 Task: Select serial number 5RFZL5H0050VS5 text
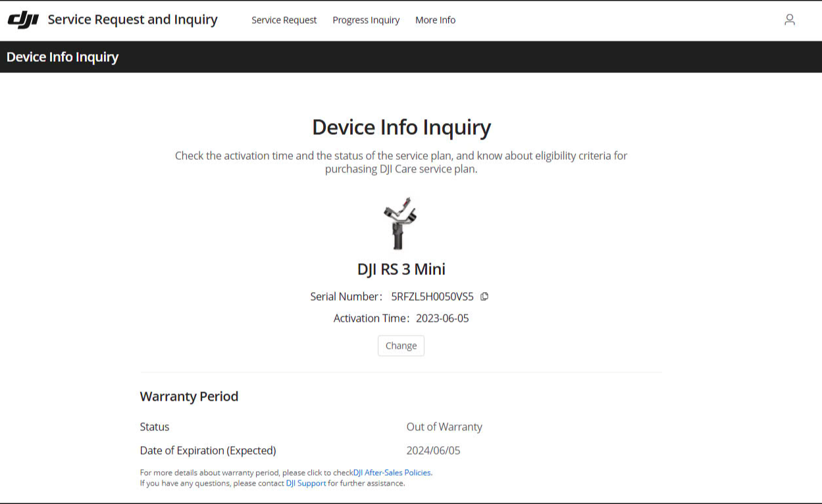(432, 297)
